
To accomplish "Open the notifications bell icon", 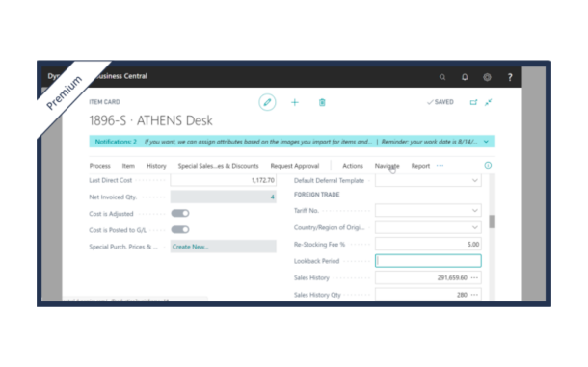I will [x=465, y=77].
